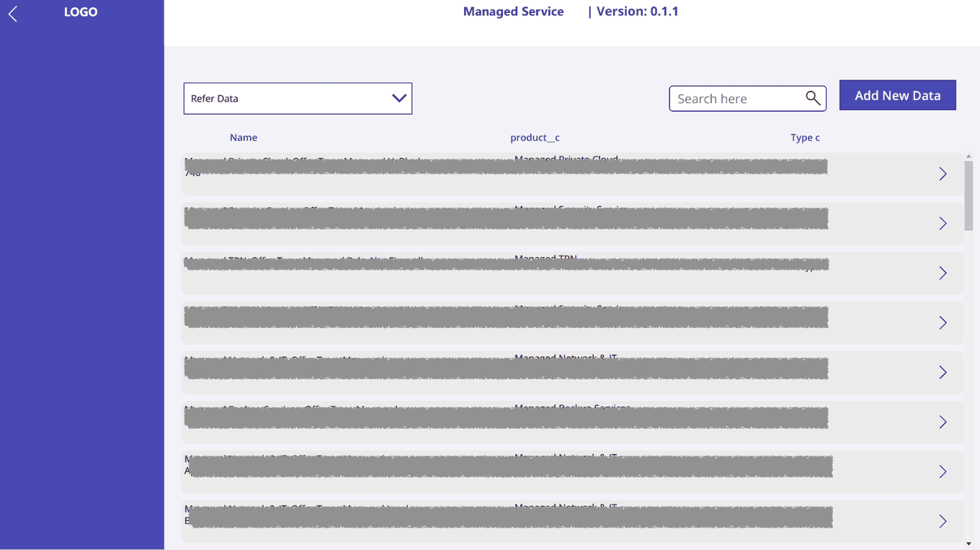Open the fourth row's chevron arrow
The width and height of the screenshot is (980, 550).
click(943, 323)
